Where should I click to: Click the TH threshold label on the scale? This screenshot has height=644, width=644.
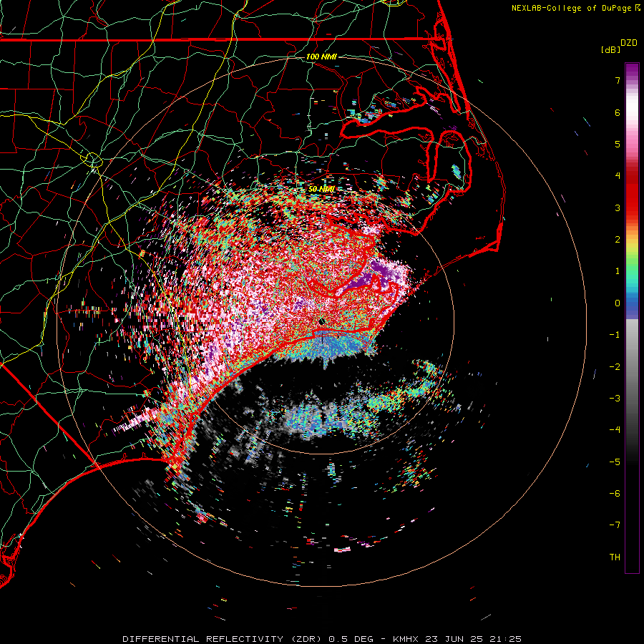click(615, 557)
